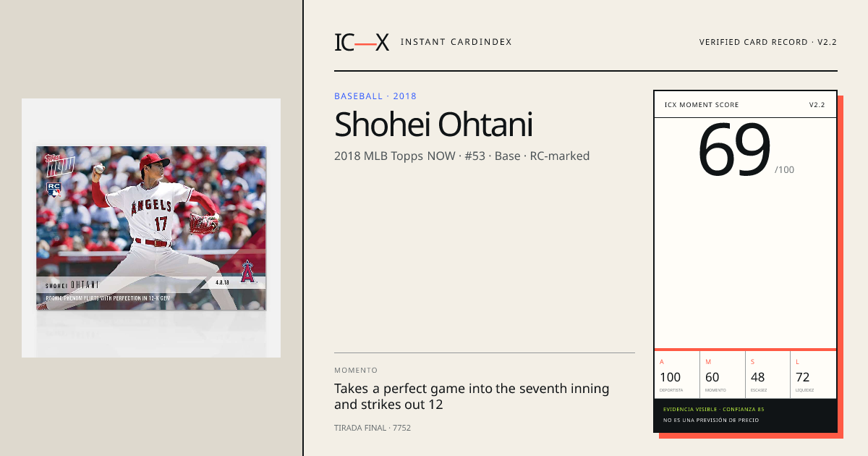Click the RC rookie badge on the card
Image resolution: width=868 pixels, height=456 pixels.
coord(54,189)
